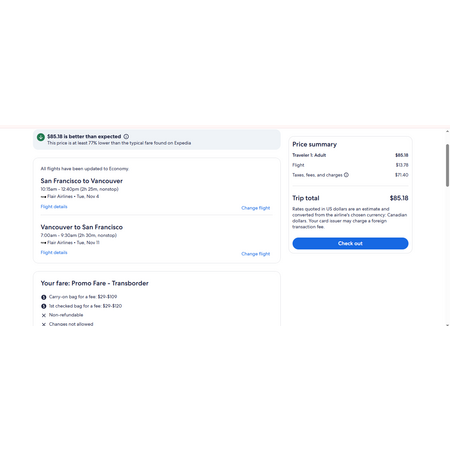The width and height of the screenshot is (450, 450).
Task: Click the blue Check out button
Action: [x=350, y=243]
